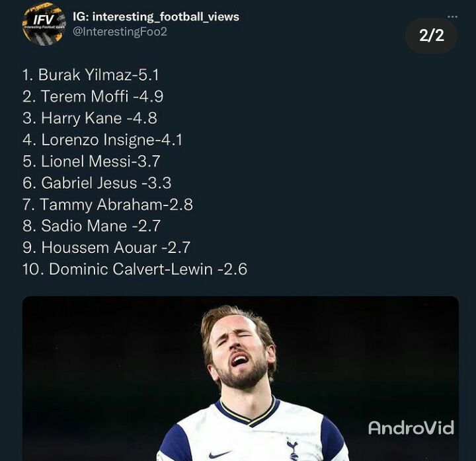The width and height of the screenshot is (476, 461).
Task: Select the Dominic Calvert-Lewin -2.6 line
Action: tap(135, 269)
